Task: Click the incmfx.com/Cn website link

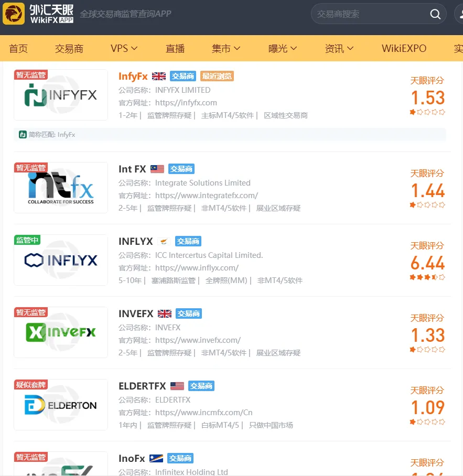Action: (x=204, y=412)
